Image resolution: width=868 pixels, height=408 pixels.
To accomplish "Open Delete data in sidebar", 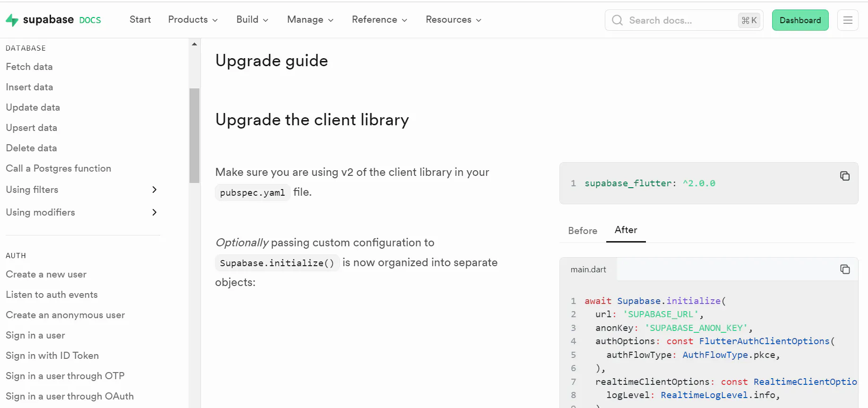I will 31,148.
